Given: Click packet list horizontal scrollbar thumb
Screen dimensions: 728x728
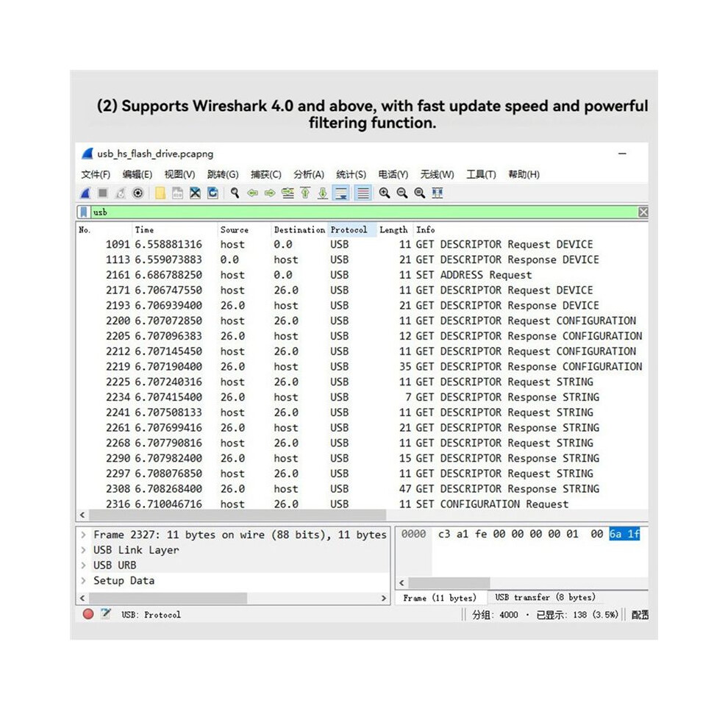Looking at the screenshot, I should pos(238,515).
